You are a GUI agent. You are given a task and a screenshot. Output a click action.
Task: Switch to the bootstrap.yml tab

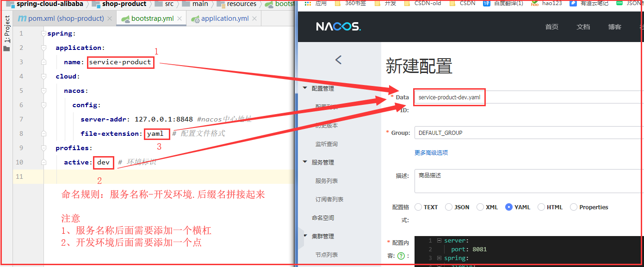151,19
